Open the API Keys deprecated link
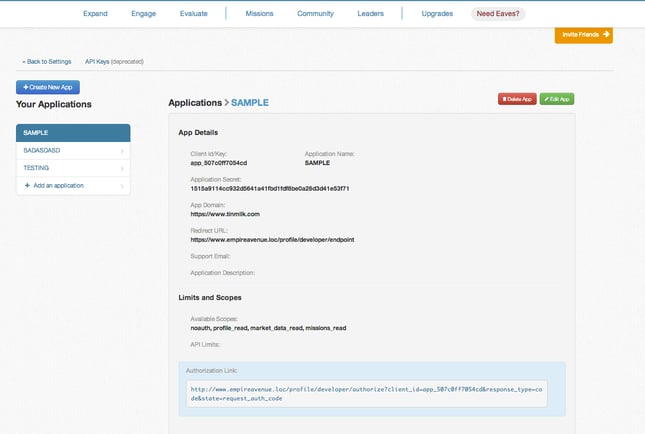Screen dimensions: 645x434 pyautogui.click(x=113, y=61)
